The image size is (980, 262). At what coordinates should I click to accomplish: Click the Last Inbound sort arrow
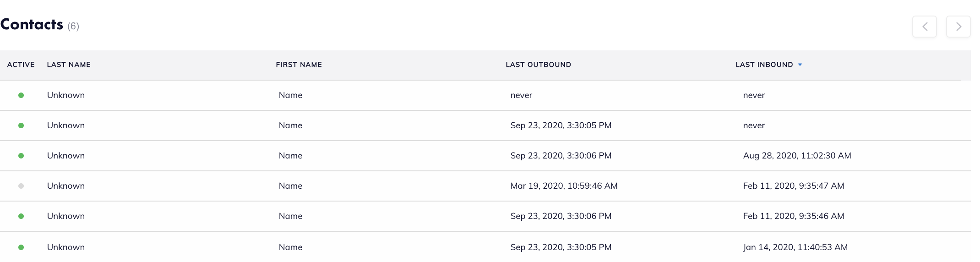click(x=800, y=65)
